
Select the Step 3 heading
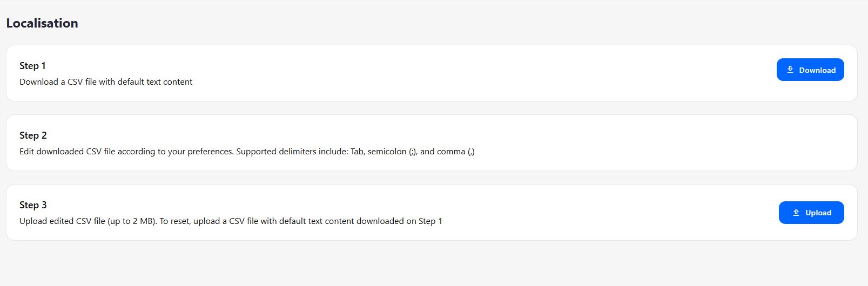[33, 205]
